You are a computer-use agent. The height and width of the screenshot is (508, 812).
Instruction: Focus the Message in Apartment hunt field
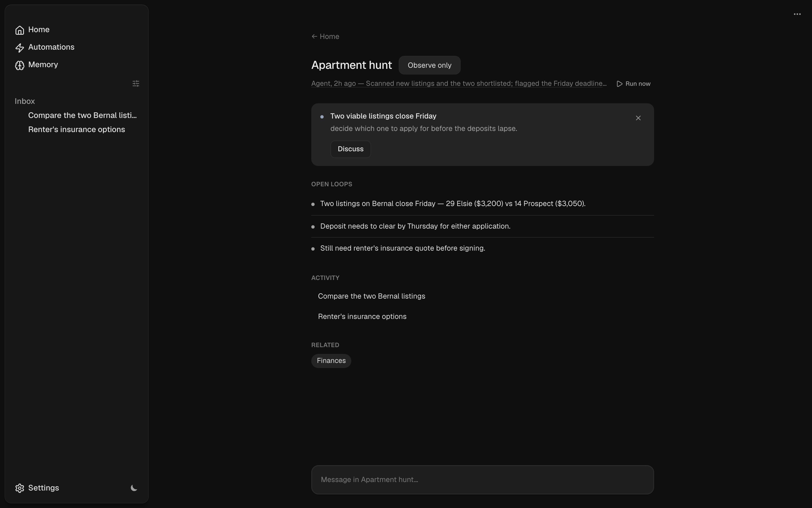coord(482,480)
